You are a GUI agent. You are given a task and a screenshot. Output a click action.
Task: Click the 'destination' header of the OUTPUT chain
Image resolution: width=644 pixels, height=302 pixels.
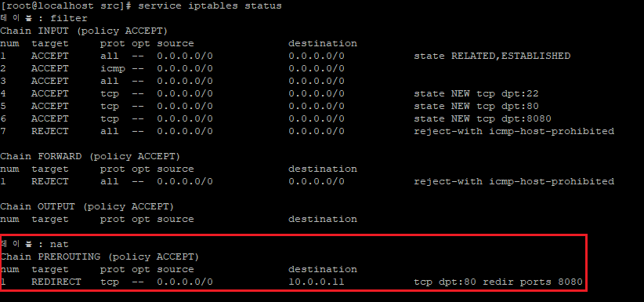click(323, 220)
